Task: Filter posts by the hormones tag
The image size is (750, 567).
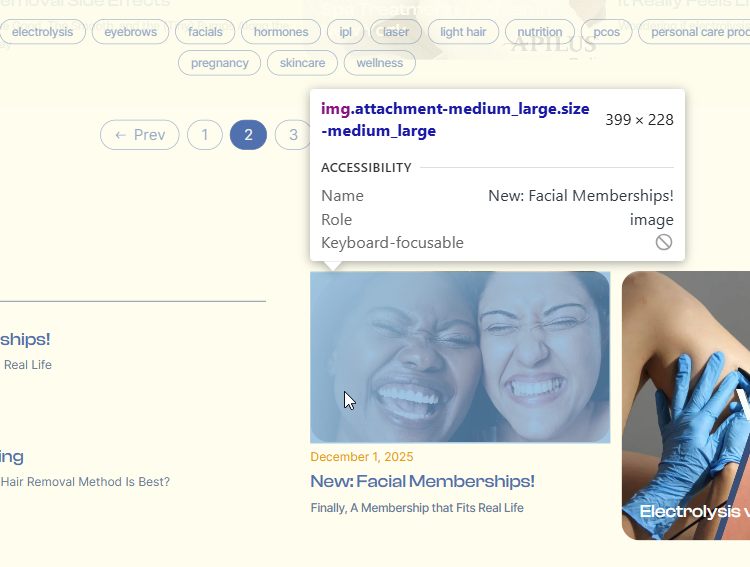Action: tap(281, 32)
